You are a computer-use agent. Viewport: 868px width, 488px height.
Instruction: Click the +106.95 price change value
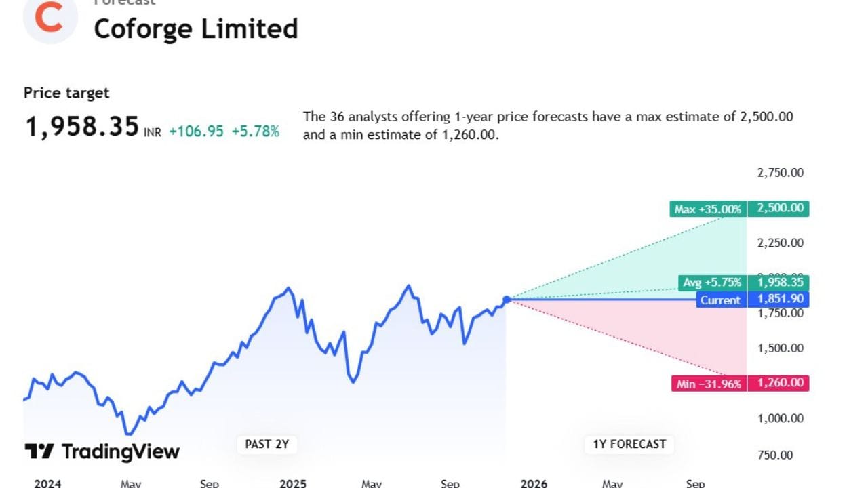point(196,131)
